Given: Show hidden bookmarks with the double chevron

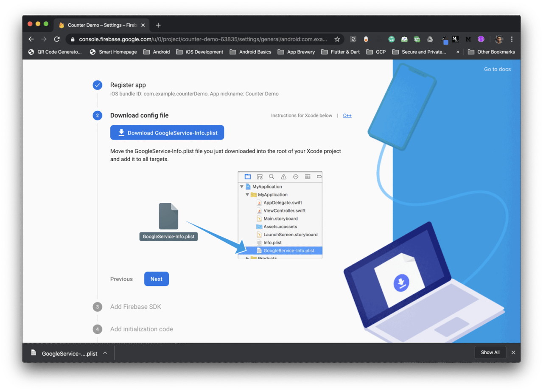Looking at the screenshot, I should tap(458, 52).
